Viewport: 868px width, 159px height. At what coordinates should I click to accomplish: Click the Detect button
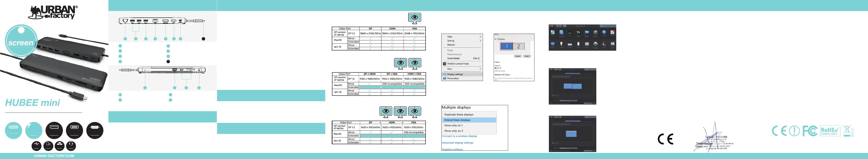527,56
